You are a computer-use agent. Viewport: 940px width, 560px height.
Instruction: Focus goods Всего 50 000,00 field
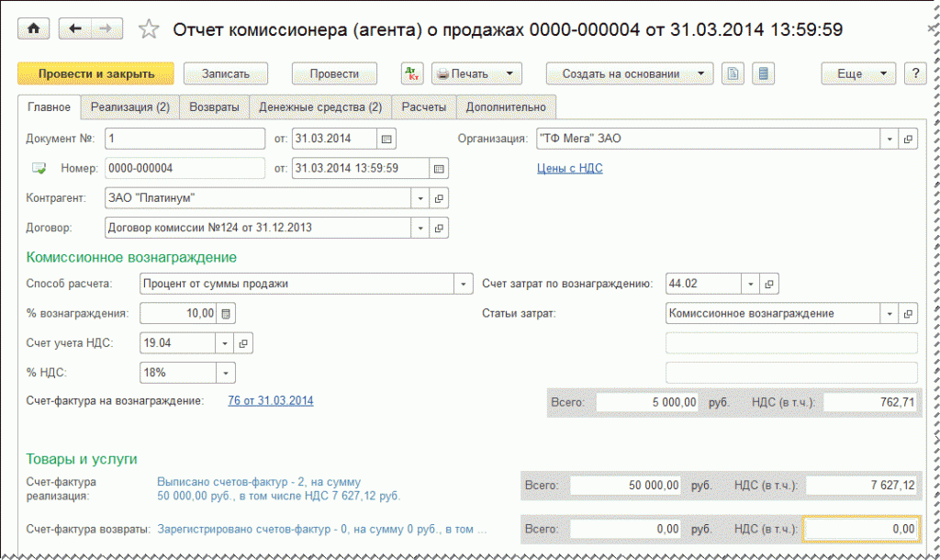point(625,486)
